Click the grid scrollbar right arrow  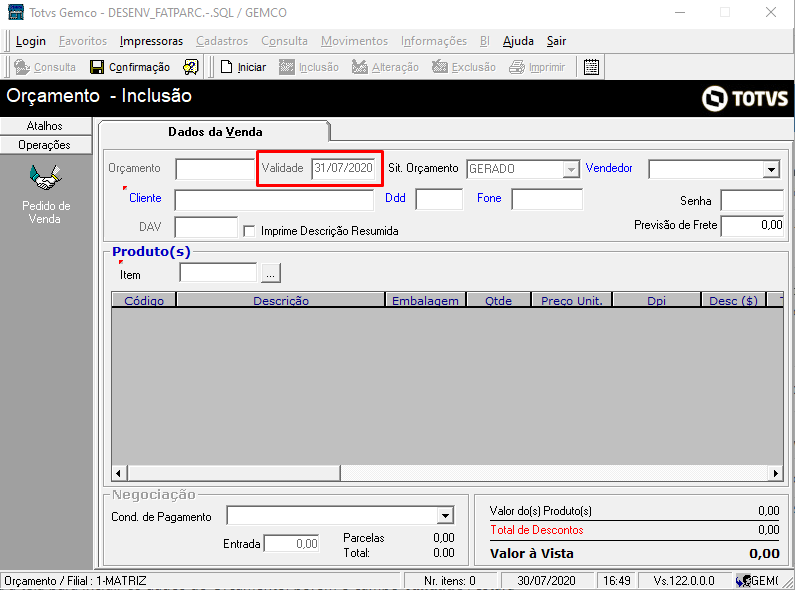click(x=776, y=473)
